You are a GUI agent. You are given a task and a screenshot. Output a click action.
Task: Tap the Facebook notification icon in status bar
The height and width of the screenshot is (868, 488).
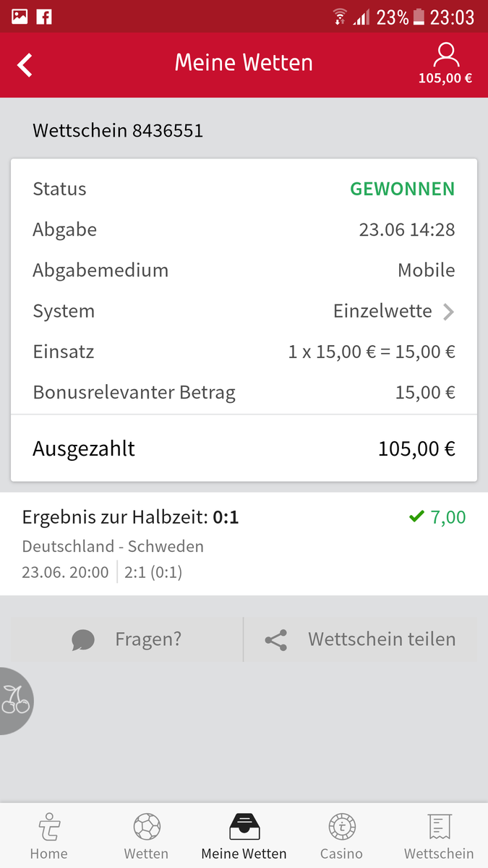point(45,16)
